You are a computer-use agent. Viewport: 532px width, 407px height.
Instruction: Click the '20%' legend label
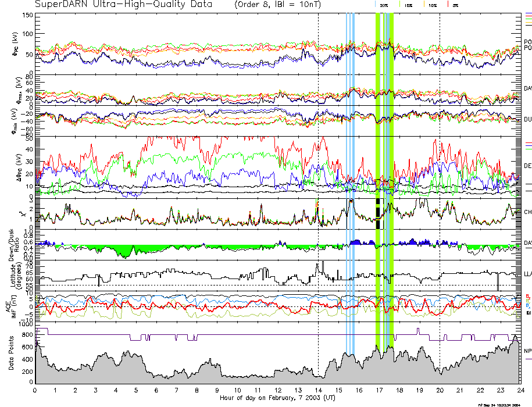point(384,6)
